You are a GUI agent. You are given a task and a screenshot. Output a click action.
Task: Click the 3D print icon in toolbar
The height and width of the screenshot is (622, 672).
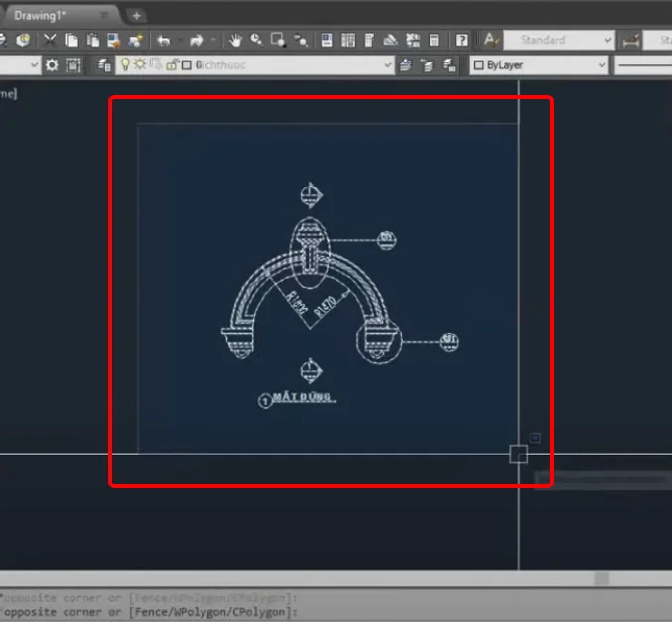click(23, 41)
